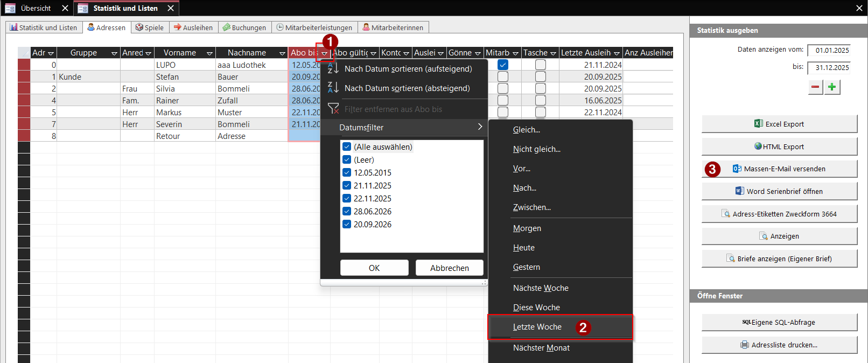Uncheck the 28.06.2026 date checkbox
Viewport: 868px width, 363px height.
347,212
